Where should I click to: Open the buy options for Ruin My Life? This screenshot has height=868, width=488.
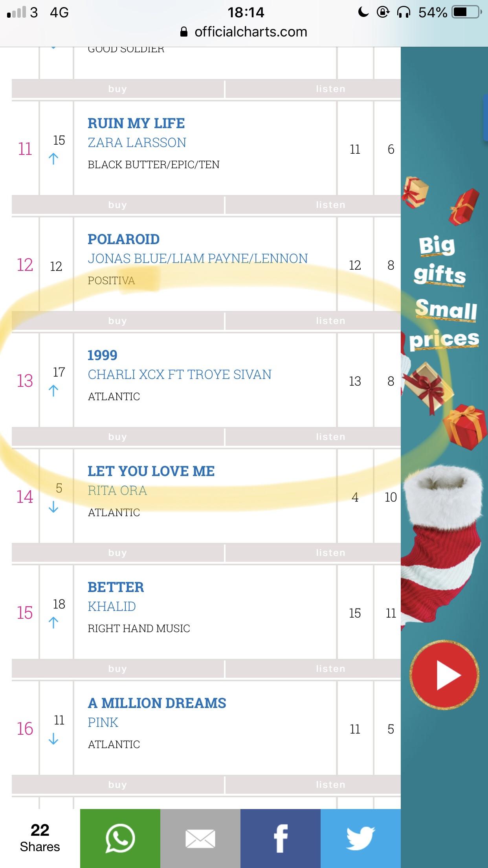click(117, 204)
